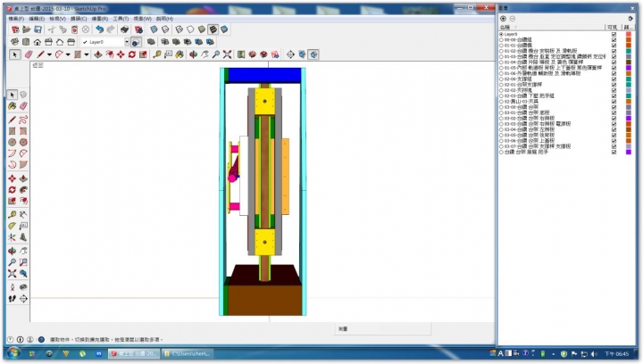This screenshot has height=364, width=643.
Task: Pick the Paint Bucket tool in the top toolbar
Action: point(180,54)
